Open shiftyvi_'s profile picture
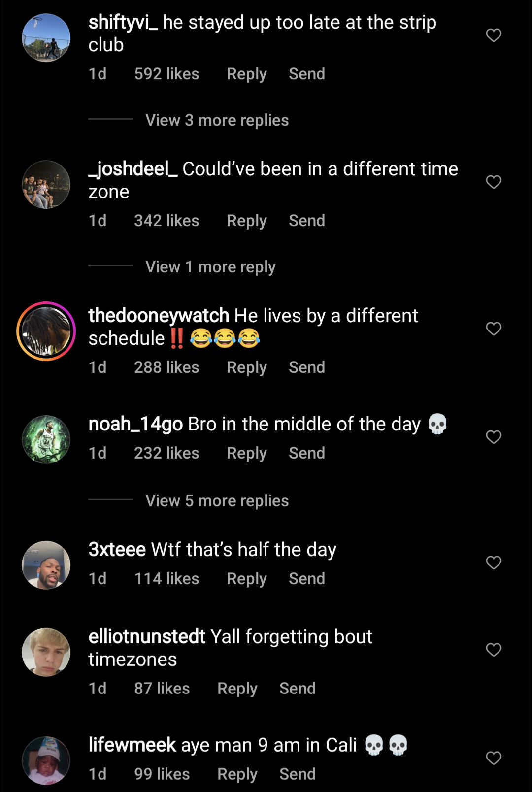 coord(46,38)
